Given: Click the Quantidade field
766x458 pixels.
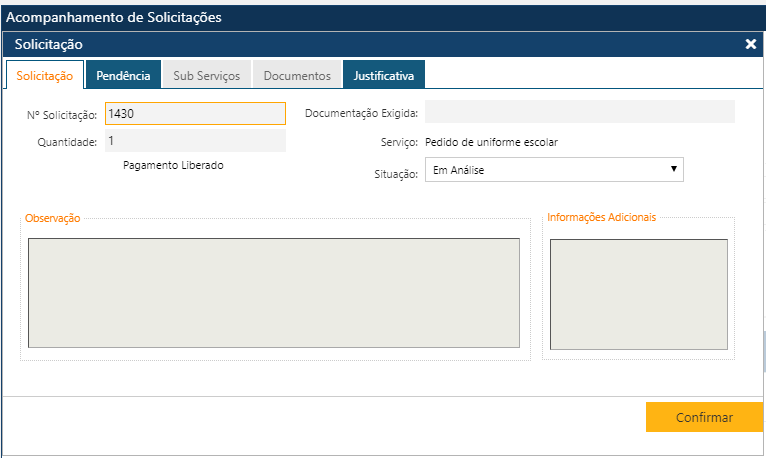Looking at the screenshot, I should [x=194, y=141].
